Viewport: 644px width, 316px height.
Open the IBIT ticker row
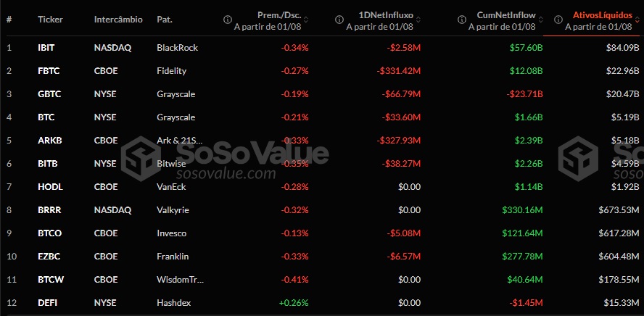click(322, 48)
